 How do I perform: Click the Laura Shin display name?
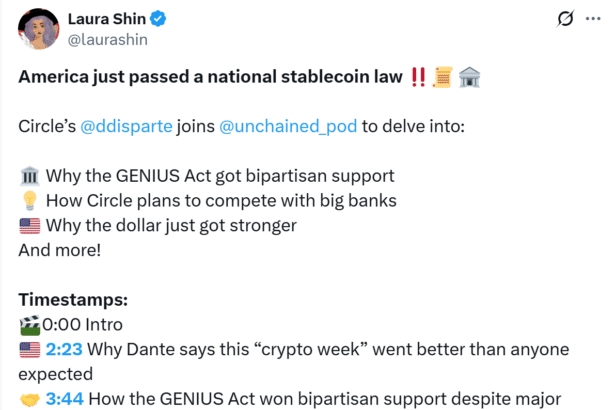pos(108,19)
